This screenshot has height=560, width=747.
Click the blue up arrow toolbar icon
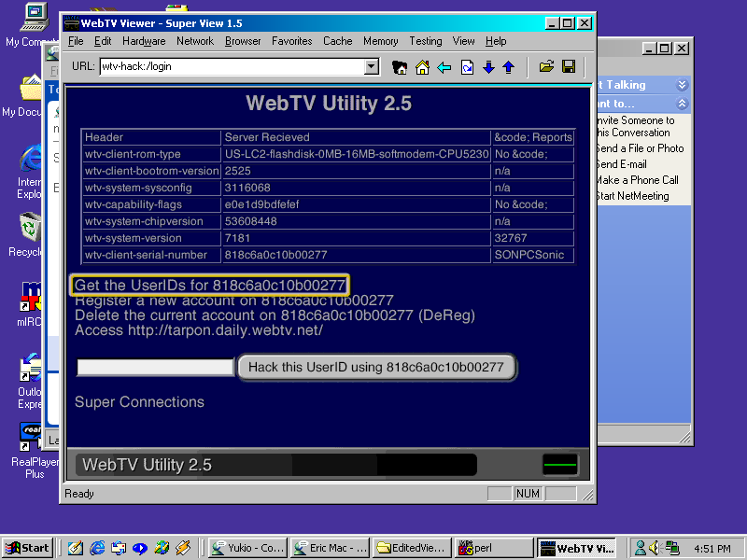tap(509, 67)
